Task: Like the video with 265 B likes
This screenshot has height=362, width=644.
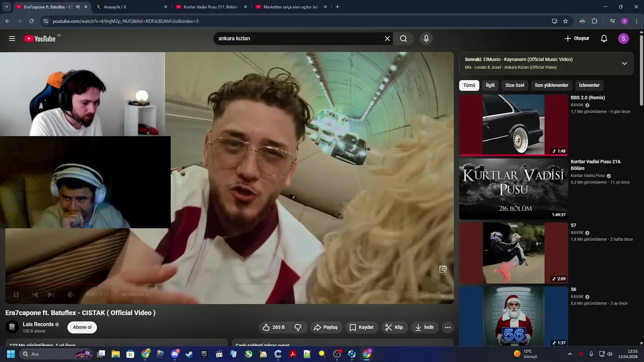Action: tap(273, 327)
